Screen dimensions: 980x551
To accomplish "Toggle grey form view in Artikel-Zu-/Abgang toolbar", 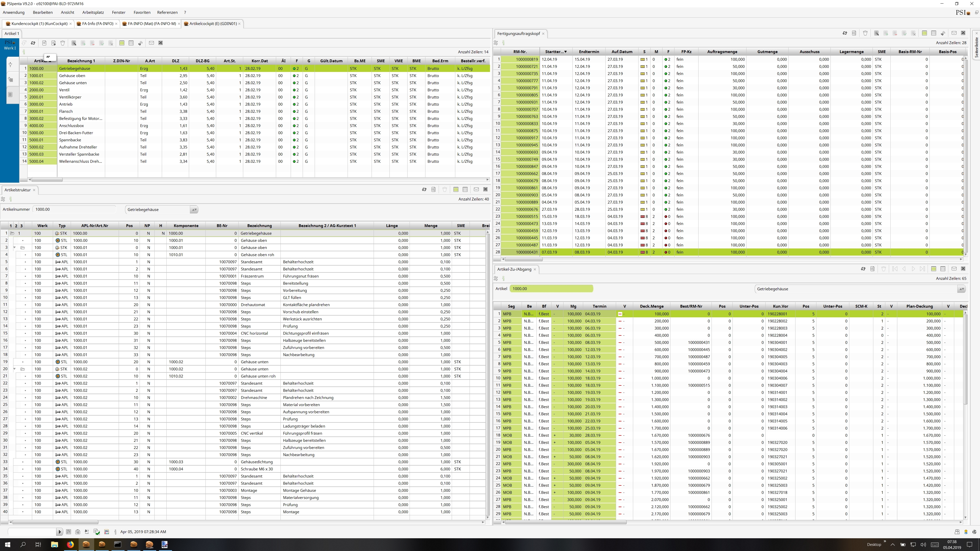I will pos(943,269).
